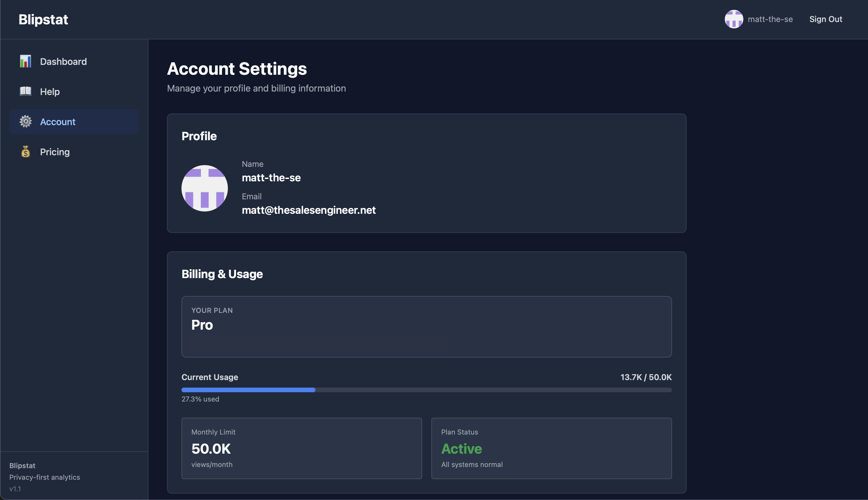This screenshot has height=500, width=868.
Task: Click the email address matt@thesalesengineer.net
Action: [308, 210]
